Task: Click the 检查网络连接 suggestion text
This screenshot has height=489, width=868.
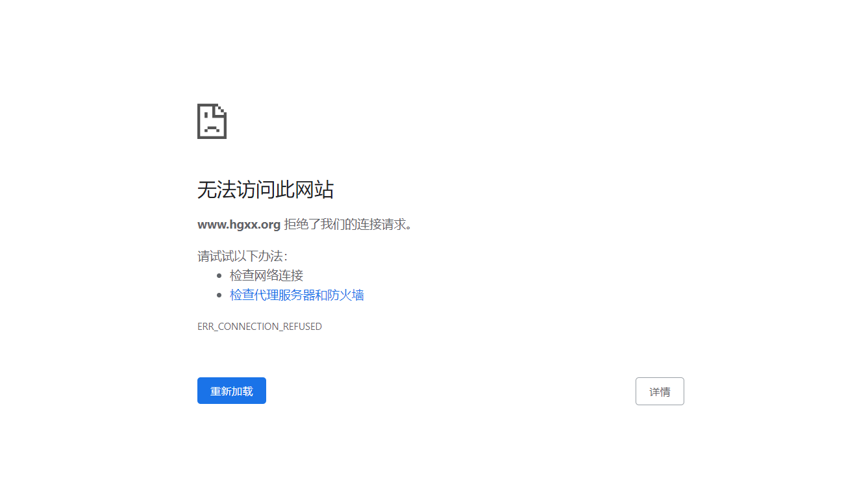Action: pos(266,275)
